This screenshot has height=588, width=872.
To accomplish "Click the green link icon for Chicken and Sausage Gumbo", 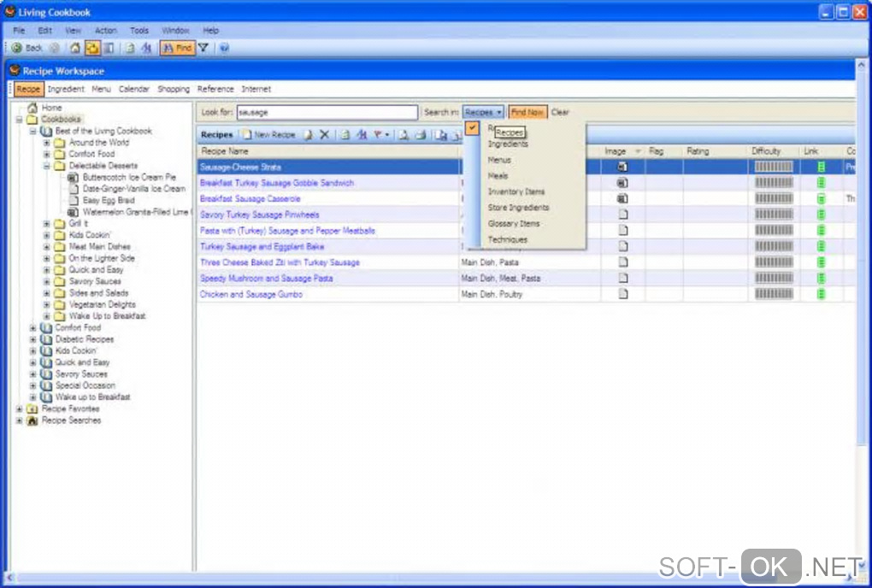I will point(822,294).
